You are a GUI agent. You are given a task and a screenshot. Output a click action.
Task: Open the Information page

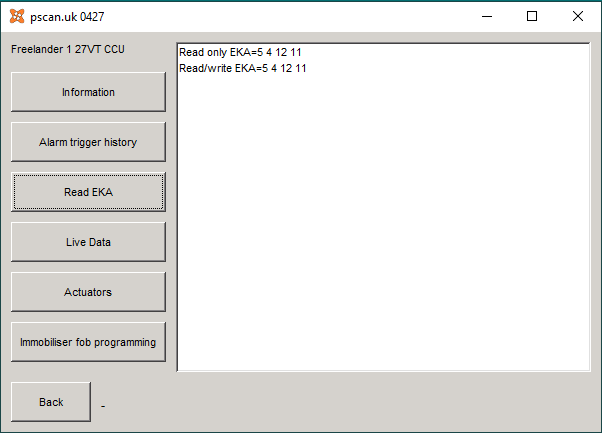(88, 92)
